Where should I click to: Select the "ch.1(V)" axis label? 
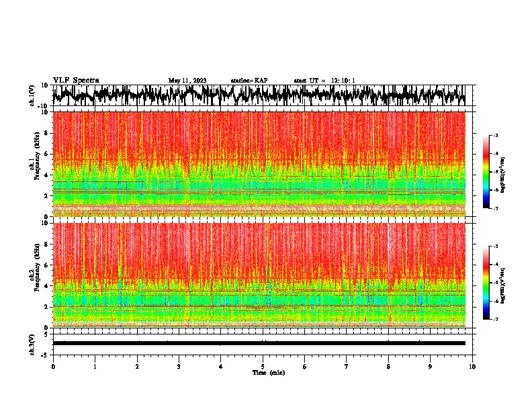(x=32, y=96)
